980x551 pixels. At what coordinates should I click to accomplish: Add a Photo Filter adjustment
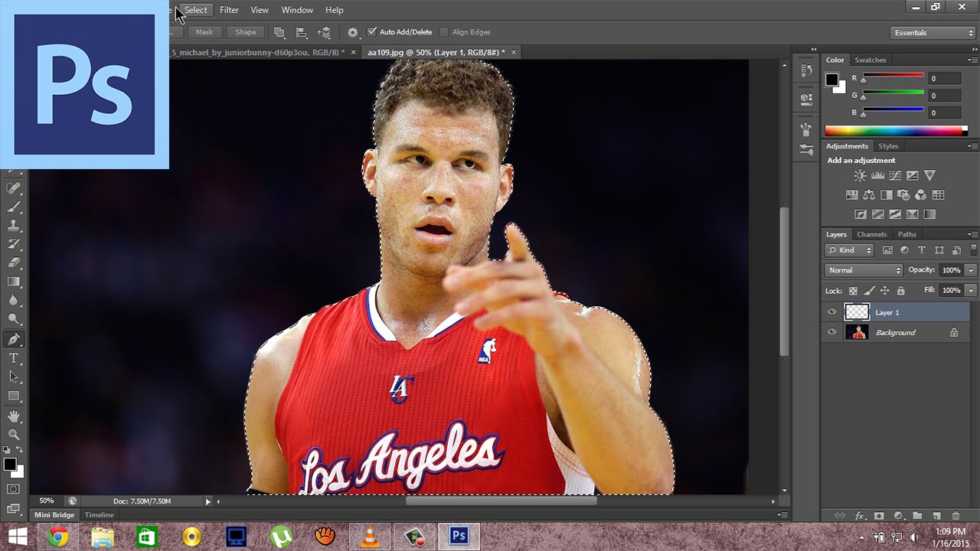tap(903, 195)
